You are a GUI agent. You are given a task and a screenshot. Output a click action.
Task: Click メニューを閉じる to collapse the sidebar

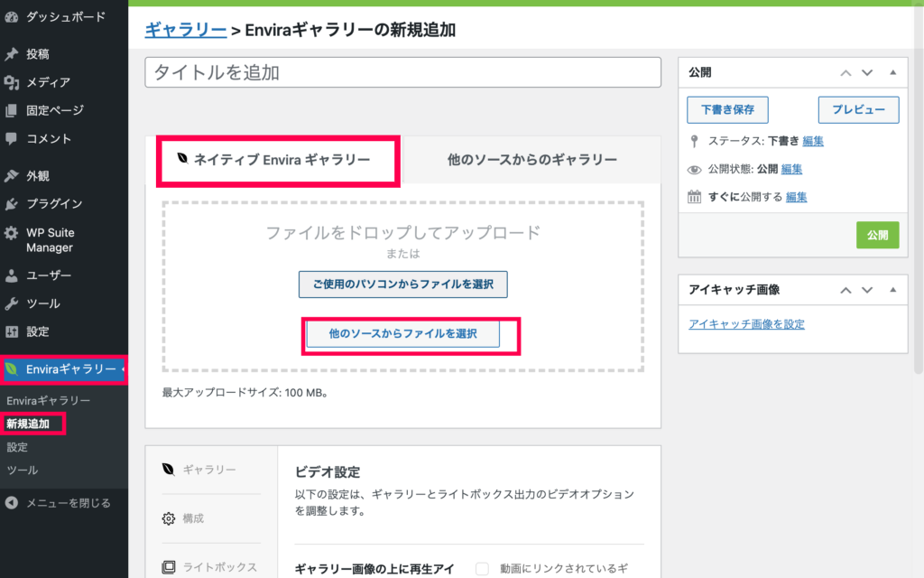[64, 503]
